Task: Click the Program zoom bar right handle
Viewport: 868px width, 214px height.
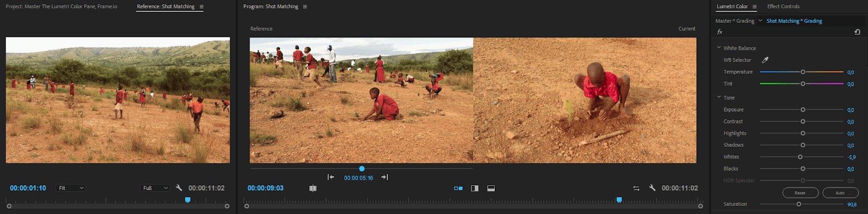Action: 700,206
